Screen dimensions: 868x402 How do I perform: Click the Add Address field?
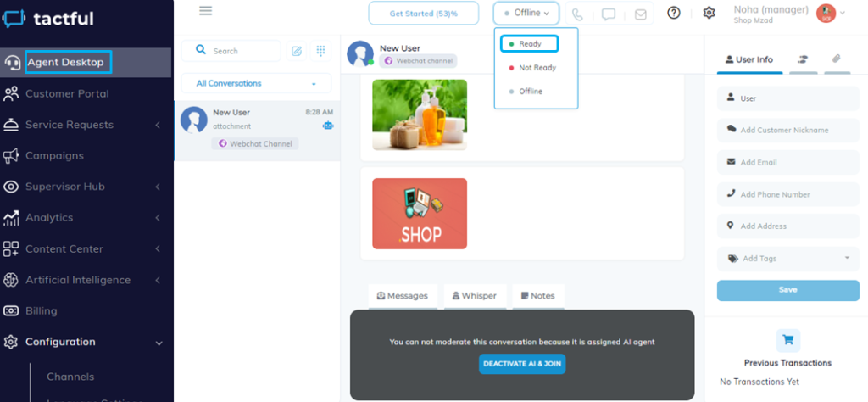pos(787,226)
